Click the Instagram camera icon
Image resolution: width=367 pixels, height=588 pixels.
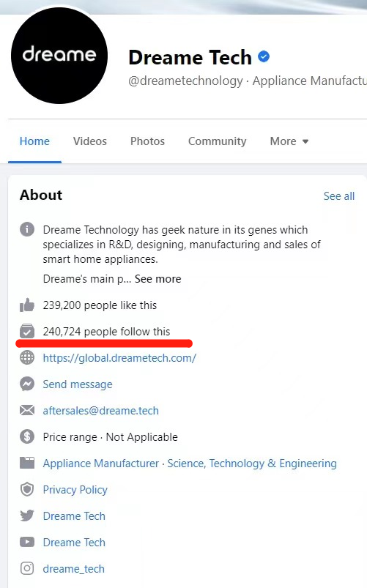point(27,568)
